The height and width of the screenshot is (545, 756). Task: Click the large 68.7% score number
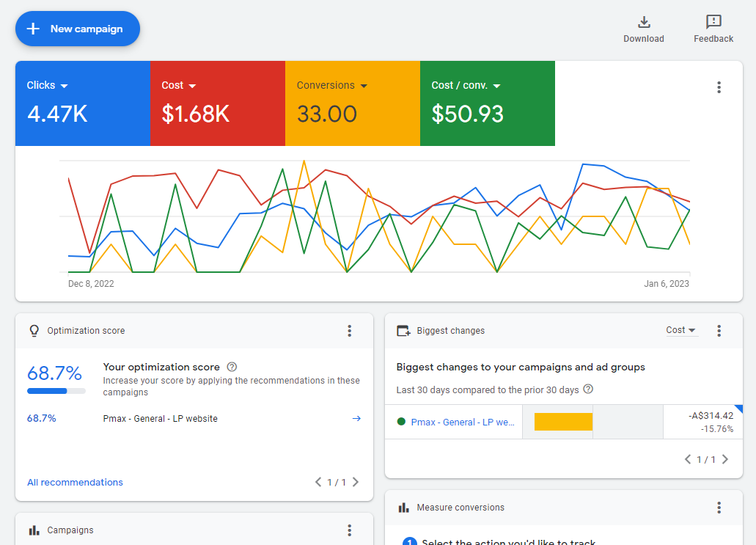pos(54,373)
